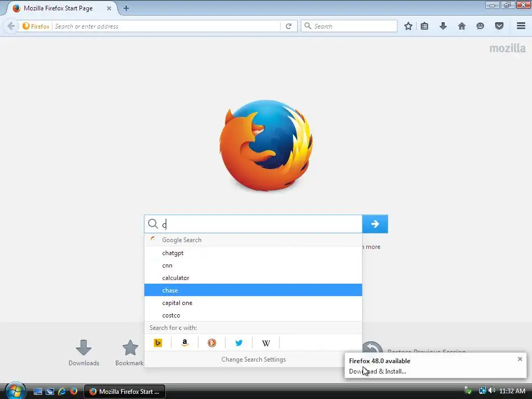The width and height of the screenshot is (532, 399).
Task: Choose the capital one suggestion
Action: 253,303
